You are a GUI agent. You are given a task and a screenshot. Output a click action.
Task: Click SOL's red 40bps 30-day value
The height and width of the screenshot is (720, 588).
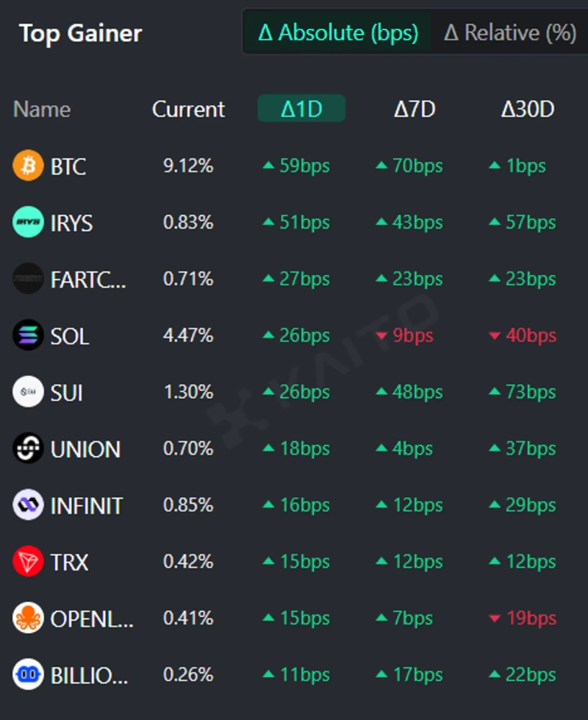pos(523,335)
